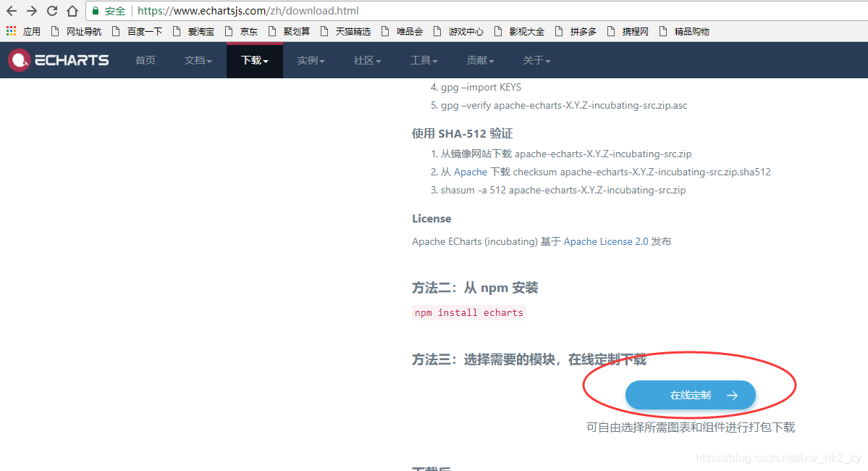Click the 可自由选择所需图表和组件进行打包下载 caption

tap(691, 428)
